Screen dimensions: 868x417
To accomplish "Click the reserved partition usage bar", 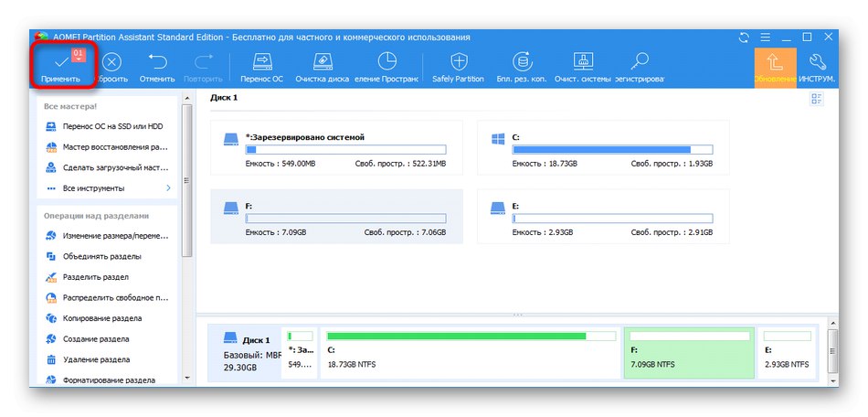I will (x=345, y=150).
